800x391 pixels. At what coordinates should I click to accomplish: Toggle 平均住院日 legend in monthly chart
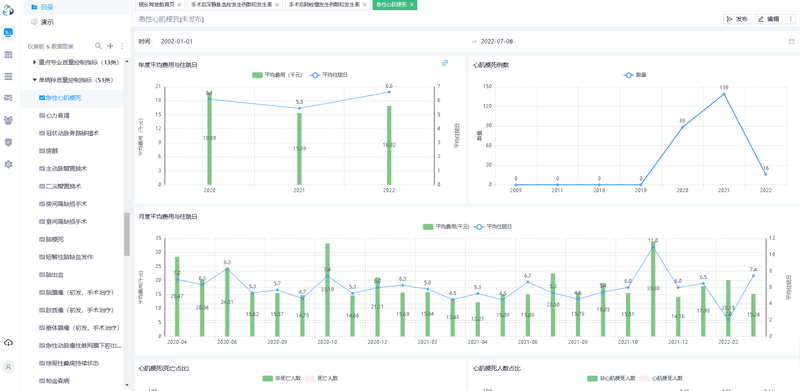click(x=493, y=226)
